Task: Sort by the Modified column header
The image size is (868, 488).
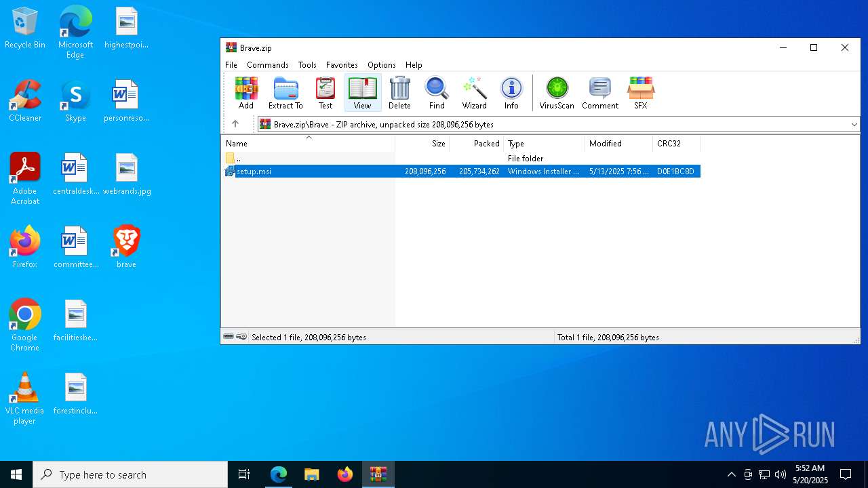Action: click(619, 144)
